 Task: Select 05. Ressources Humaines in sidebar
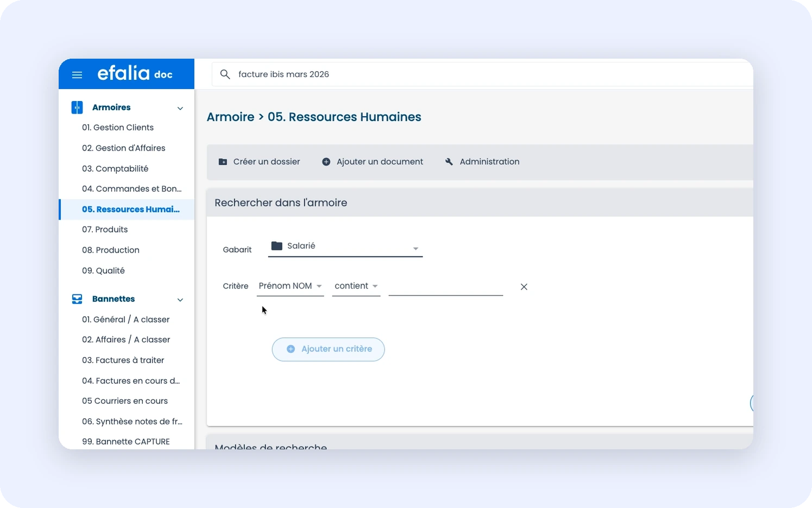pos(127,210)
